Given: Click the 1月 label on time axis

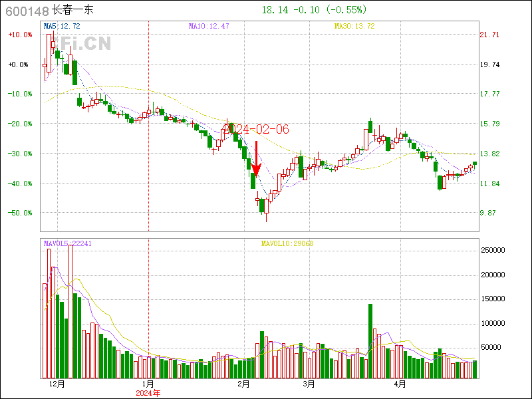Looking at the screenshot, I should (148, 384).
